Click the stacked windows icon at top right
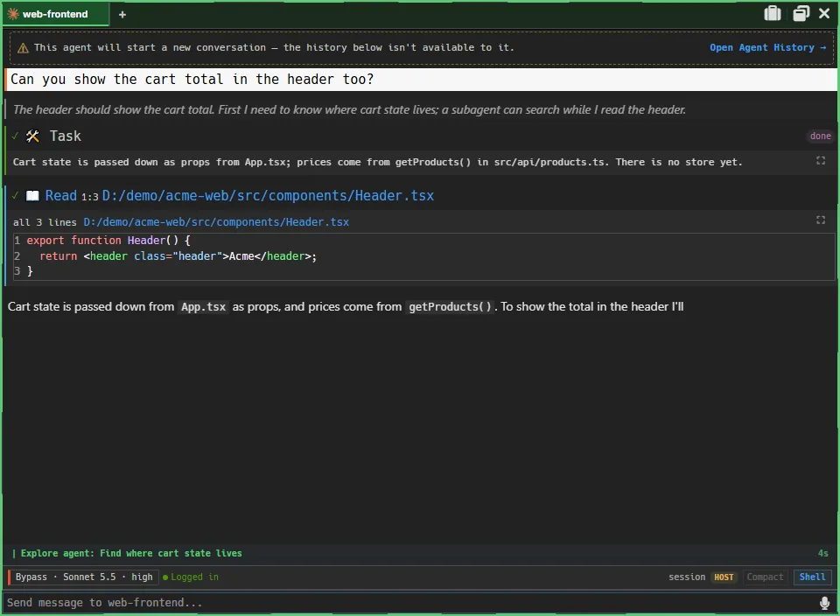The height and width of the screenshot is (616, 840). [x=801, y=13]
